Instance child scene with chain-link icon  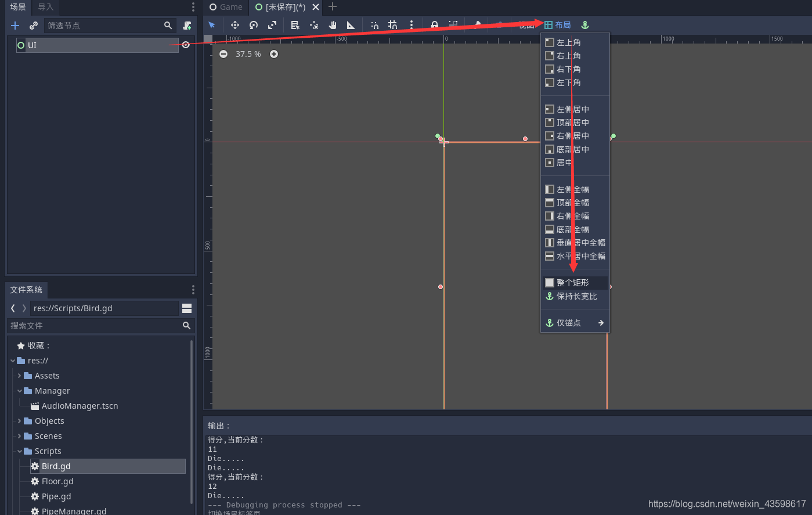[34, 26]
